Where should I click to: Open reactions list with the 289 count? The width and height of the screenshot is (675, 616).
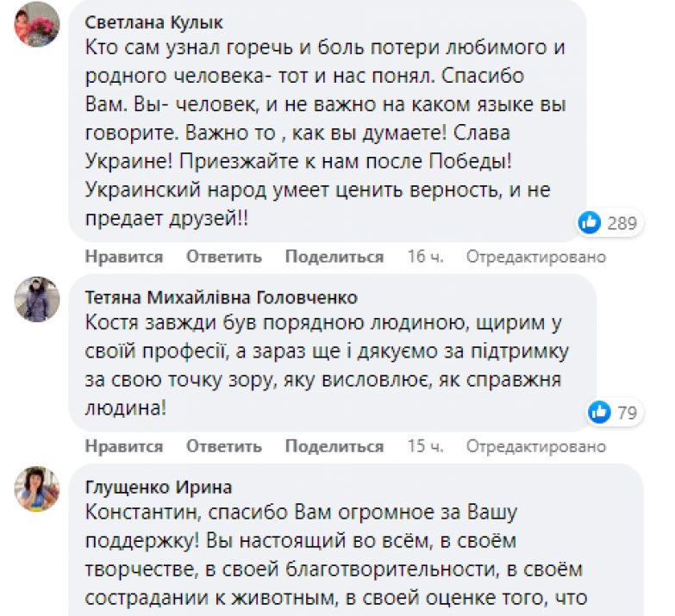[x=622, y=224]
